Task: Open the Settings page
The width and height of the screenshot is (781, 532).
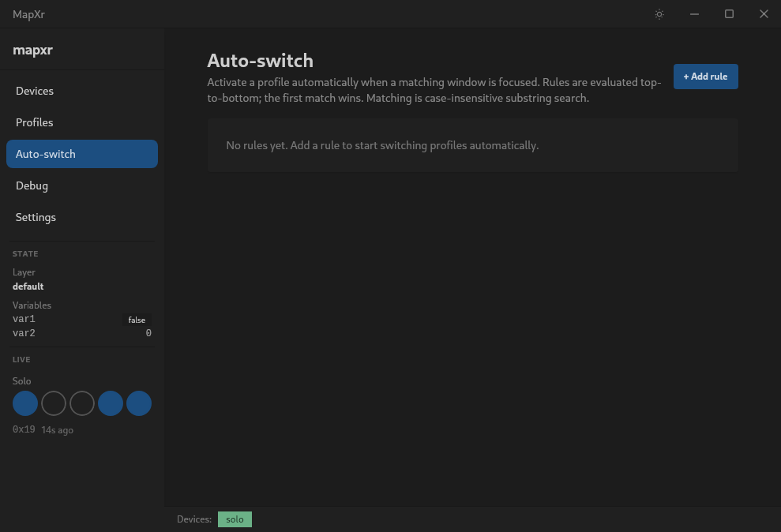Action: 36,217
